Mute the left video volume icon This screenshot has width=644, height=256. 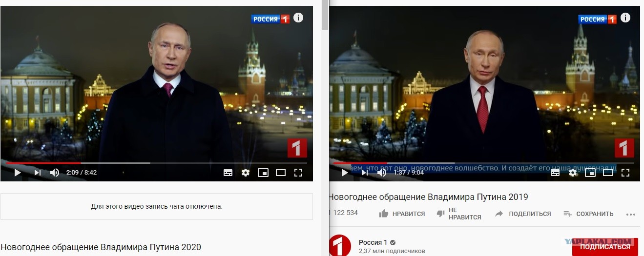pyautogui.click(x=55, y=173)
